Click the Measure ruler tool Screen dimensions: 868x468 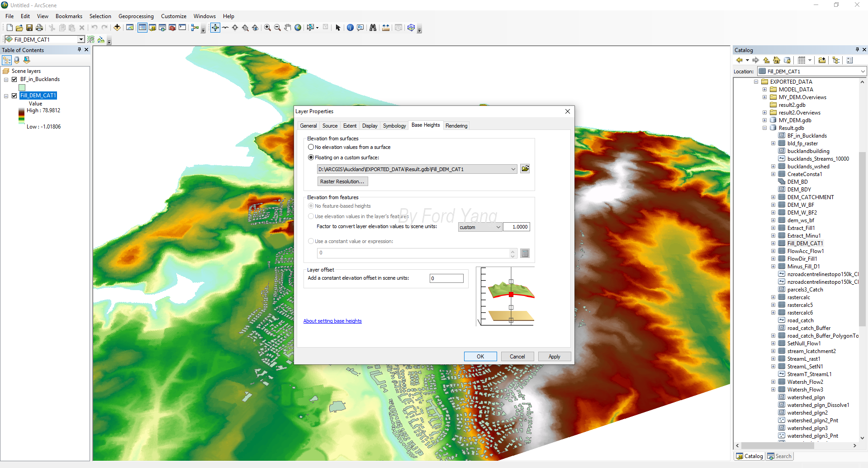click(386, 28)
